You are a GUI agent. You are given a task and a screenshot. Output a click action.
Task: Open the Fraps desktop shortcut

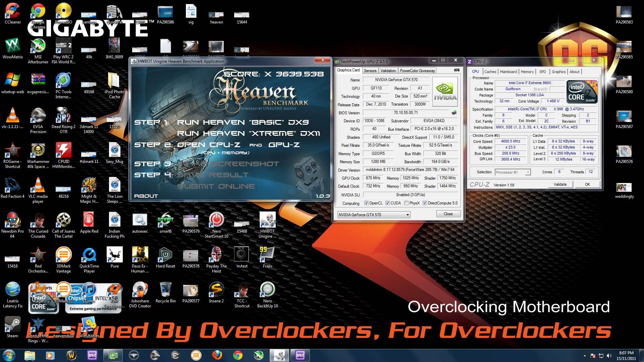coord(267,258)
